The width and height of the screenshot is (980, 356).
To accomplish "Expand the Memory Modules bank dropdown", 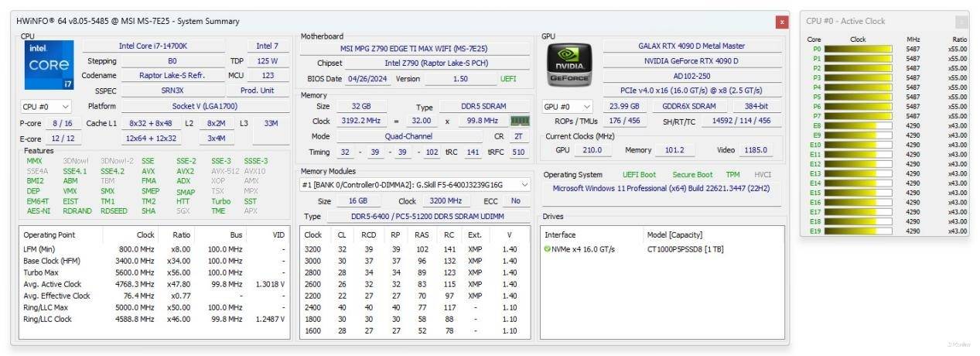I will (415, 185).
